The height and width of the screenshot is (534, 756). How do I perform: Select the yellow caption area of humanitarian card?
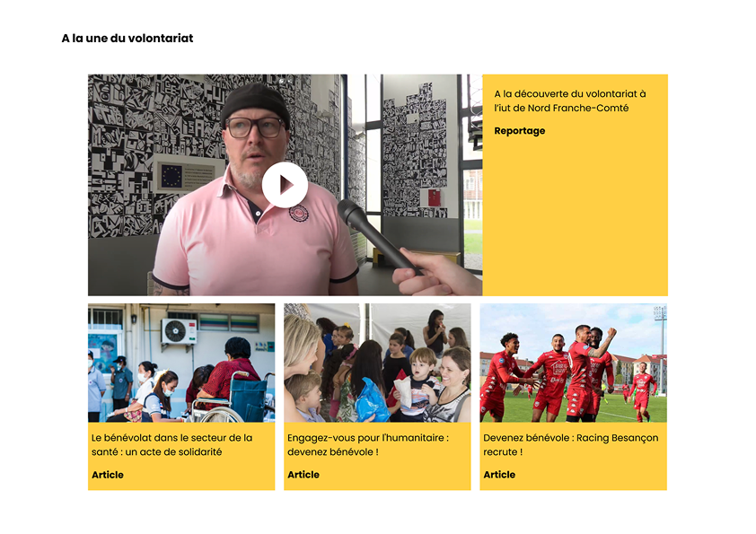(x=377, y=456)
